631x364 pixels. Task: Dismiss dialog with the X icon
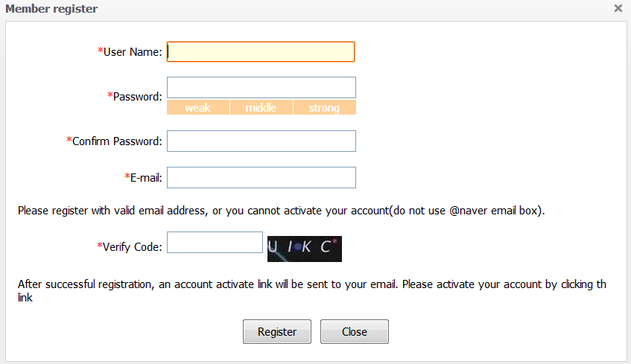618,8
